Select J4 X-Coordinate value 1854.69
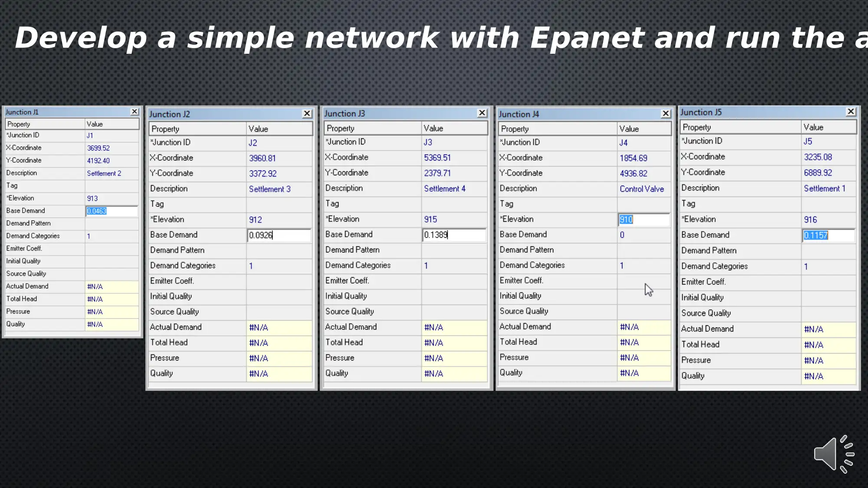The height and width of the screenshot is (488, 868). 634,158
